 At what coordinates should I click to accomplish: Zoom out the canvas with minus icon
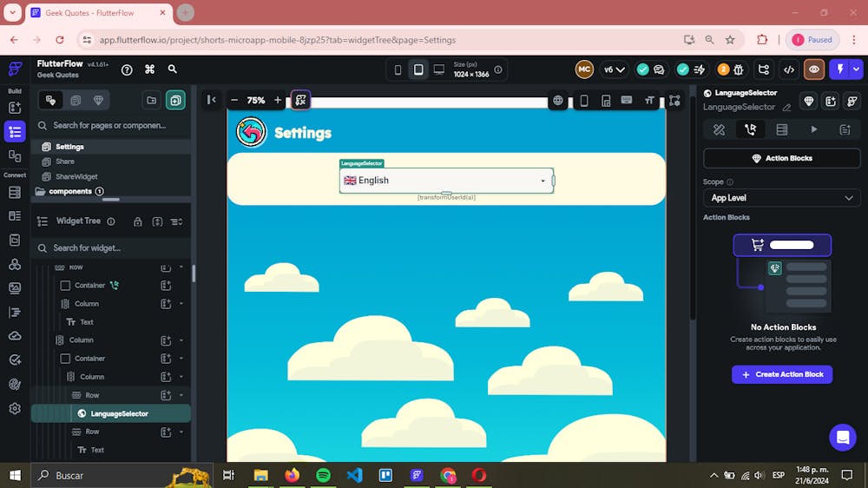coord(234,100)
